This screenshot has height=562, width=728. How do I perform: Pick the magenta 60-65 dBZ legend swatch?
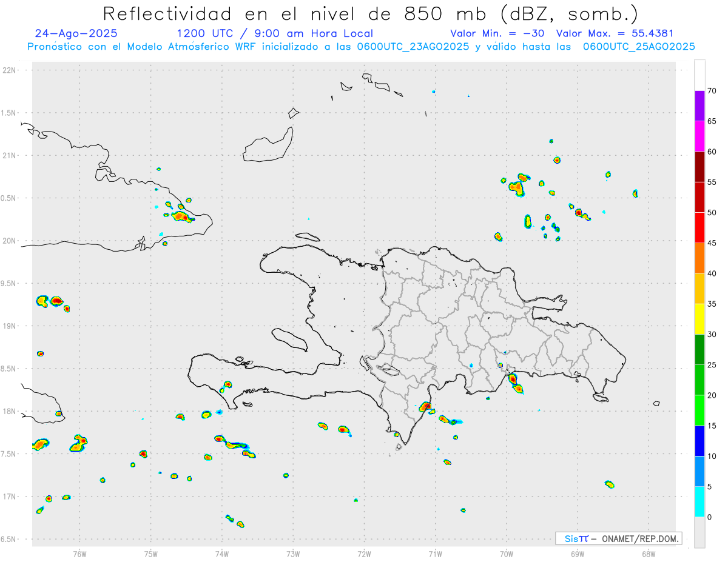pyautogui.click(x=700, y=136)
